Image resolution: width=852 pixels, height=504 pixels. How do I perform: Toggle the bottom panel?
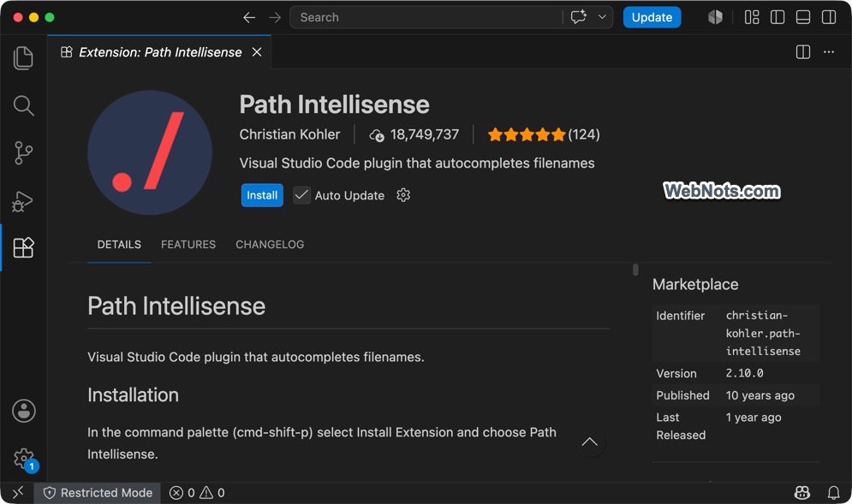click(803, 17)
